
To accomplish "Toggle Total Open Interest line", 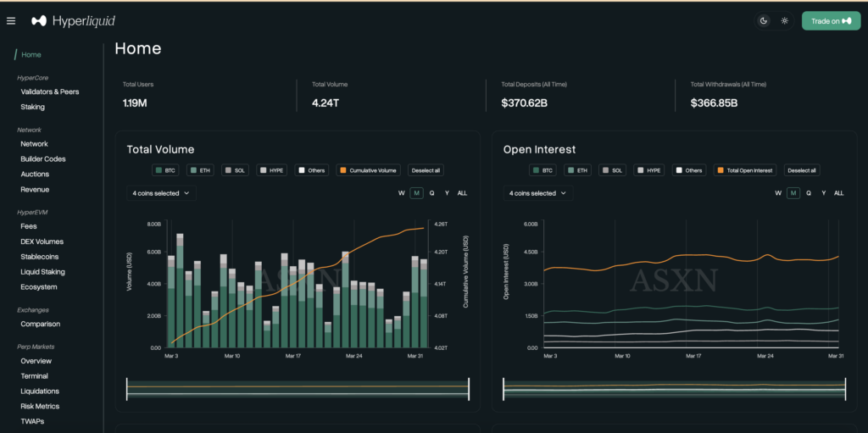I will point(746,170).
